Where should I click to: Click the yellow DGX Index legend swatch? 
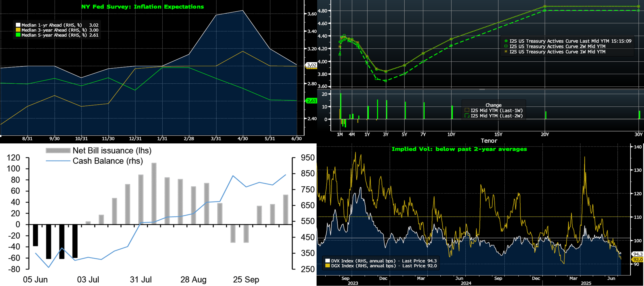(x=327, y=266)
